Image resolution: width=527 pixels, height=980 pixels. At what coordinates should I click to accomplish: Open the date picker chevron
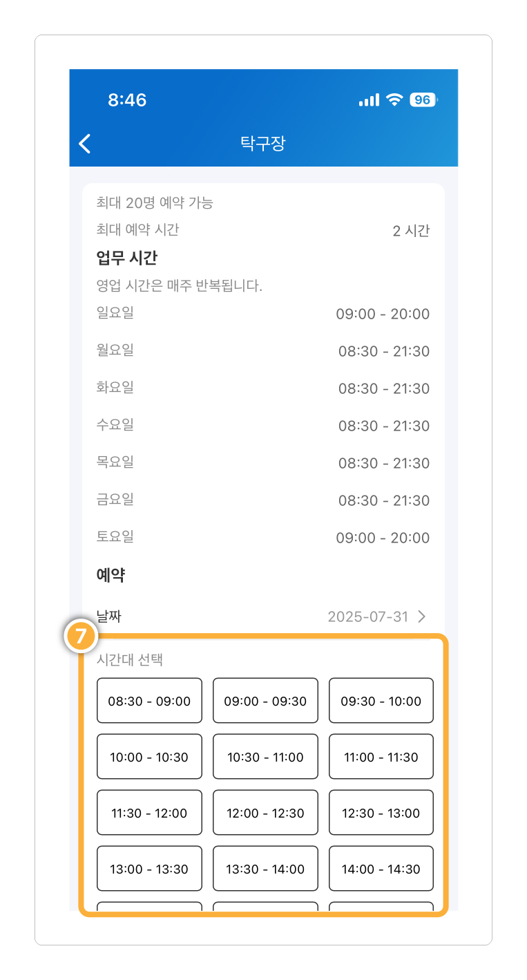422,616
